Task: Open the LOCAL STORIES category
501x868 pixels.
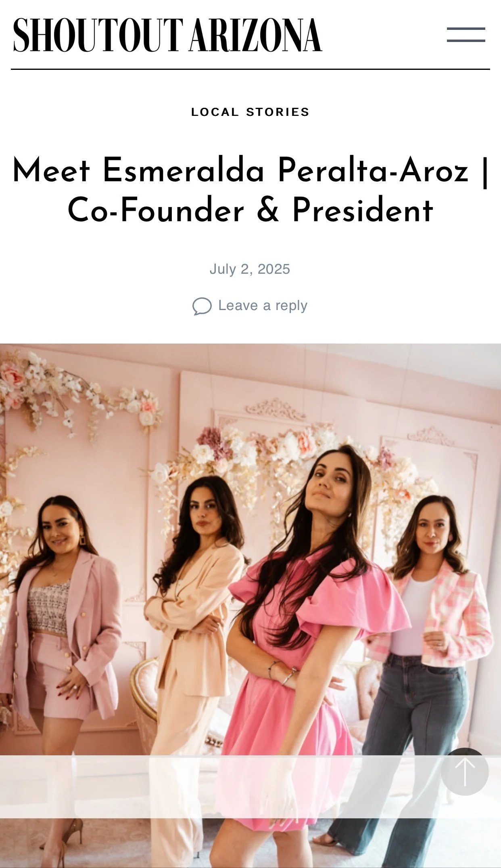Action: [250, 112]
